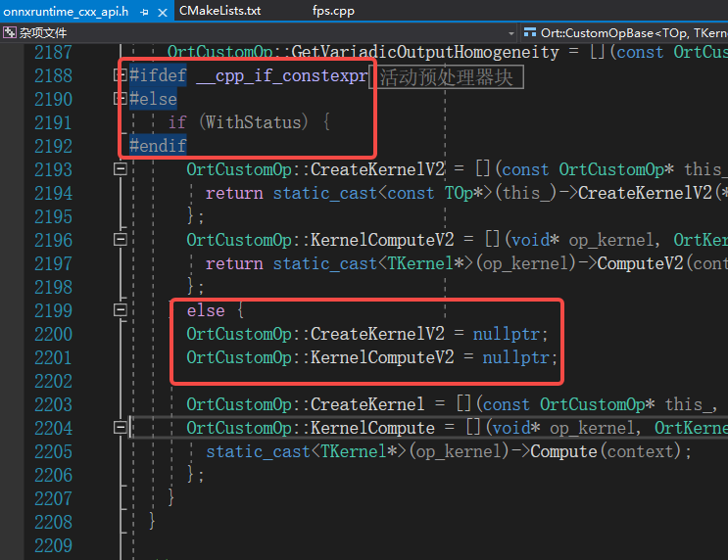Click the #else directive on line 2190

pyautogui.click(x=153, y=99)
